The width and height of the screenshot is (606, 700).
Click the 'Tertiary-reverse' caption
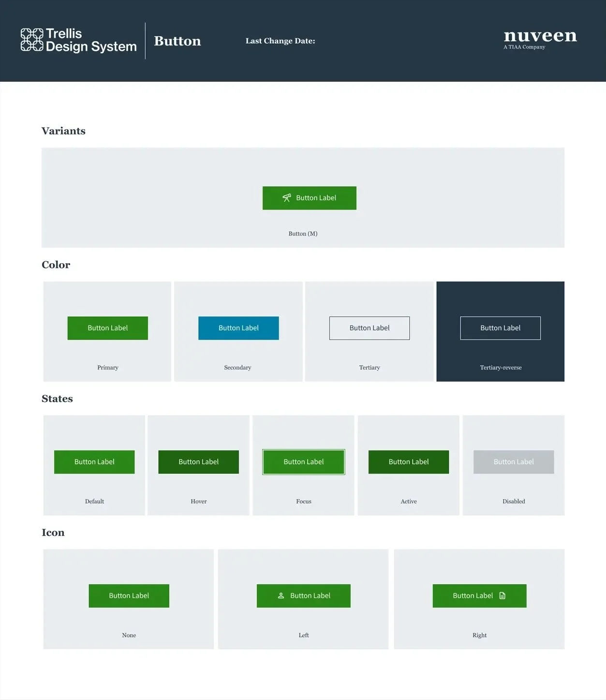pos(501,368)
